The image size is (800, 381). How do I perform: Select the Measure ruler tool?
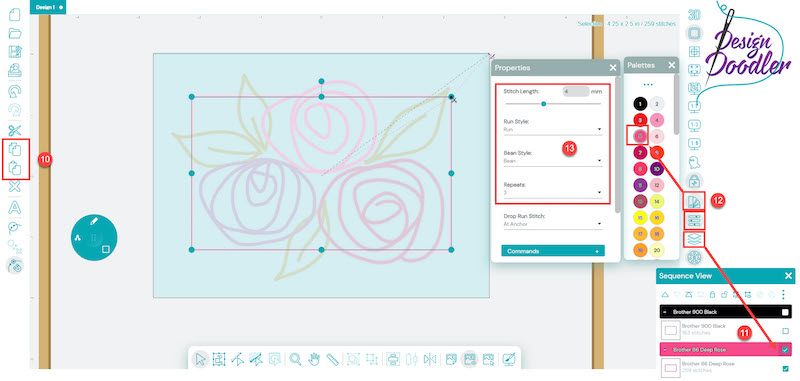pos(333,359)
